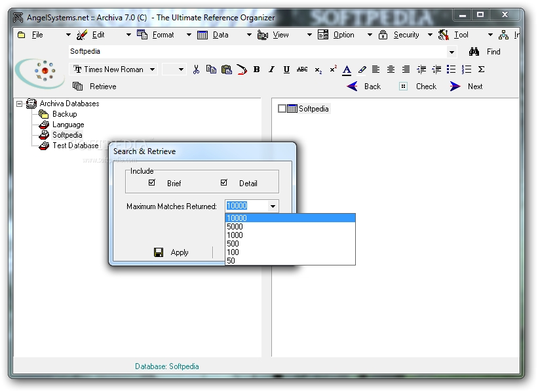Collapse the Archiva Databases tree node
This screenshot has height=392, width=538.
click(20, 104)
